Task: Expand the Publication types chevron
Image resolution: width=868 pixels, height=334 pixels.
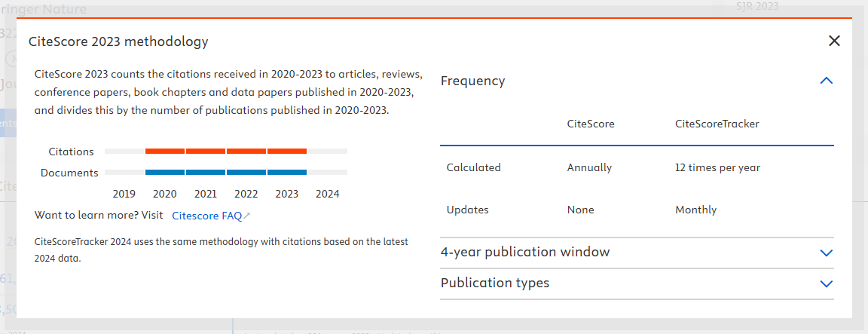Action: click(x=826, y=283)
